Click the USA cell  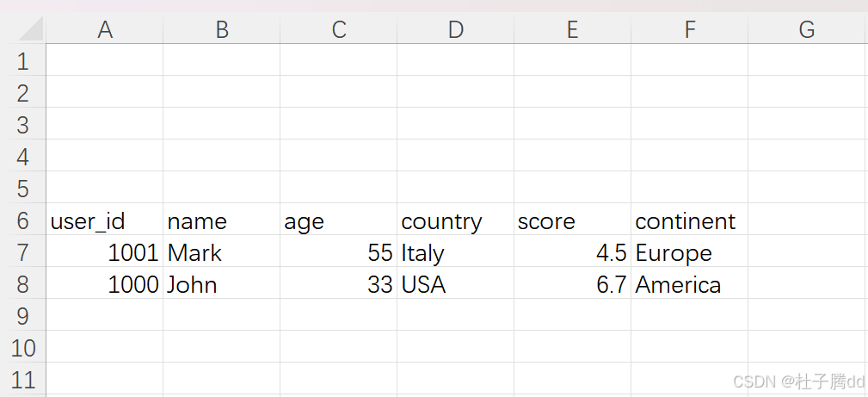tap(456, 284)
